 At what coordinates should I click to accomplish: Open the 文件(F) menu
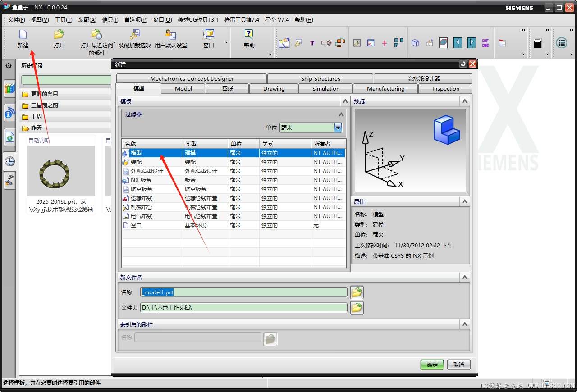tap(17, 20)
